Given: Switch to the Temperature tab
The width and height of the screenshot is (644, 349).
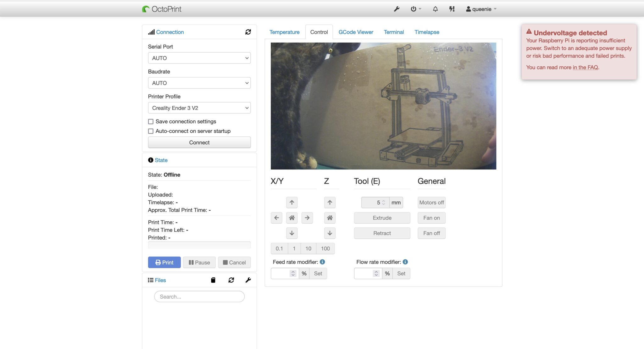Looking at the screenshot, I should [284, 32].
